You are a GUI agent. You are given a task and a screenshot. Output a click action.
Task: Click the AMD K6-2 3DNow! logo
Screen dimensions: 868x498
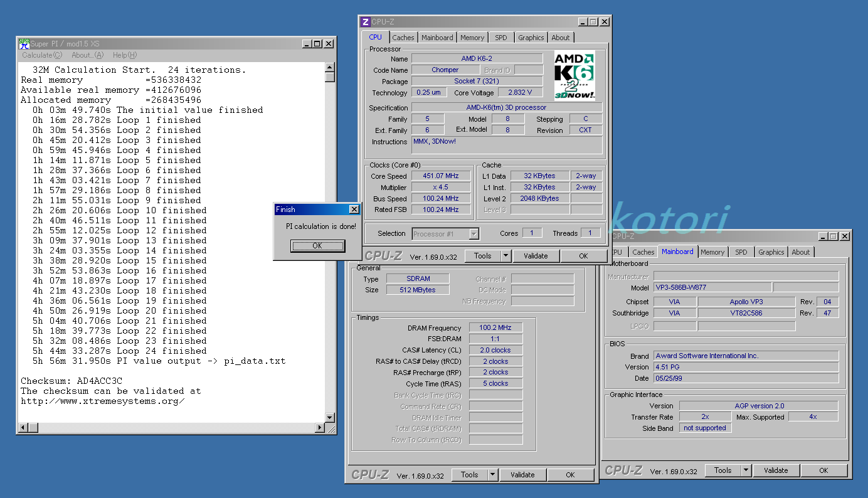(x=574, y=75)
